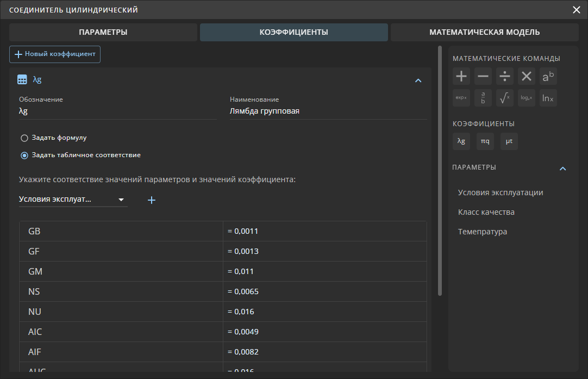Insert the division operator

[505, 76]
